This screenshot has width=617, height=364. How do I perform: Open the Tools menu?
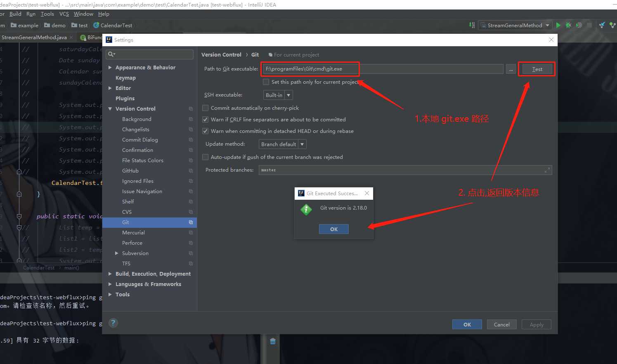(x=47, y=14)
